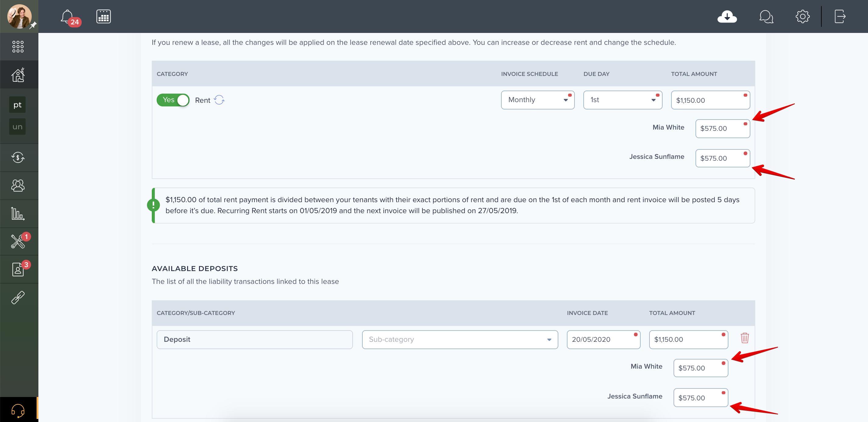Open the apps grid menu in sidebar
The image size is (868, 422).
pyautogui.click(x=18, y=47)
